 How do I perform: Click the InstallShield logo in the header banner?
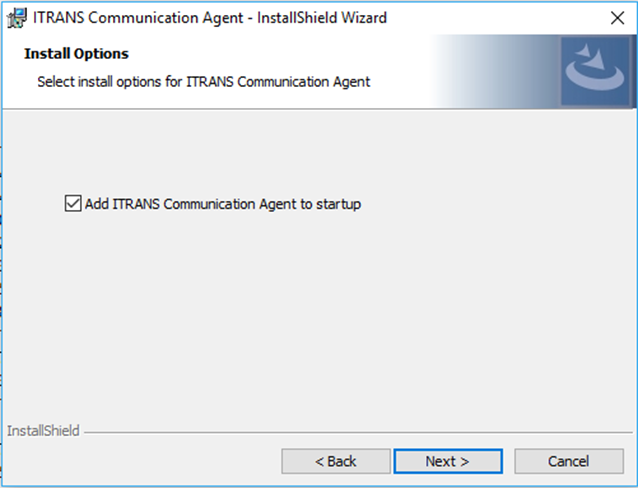point(593,72)
